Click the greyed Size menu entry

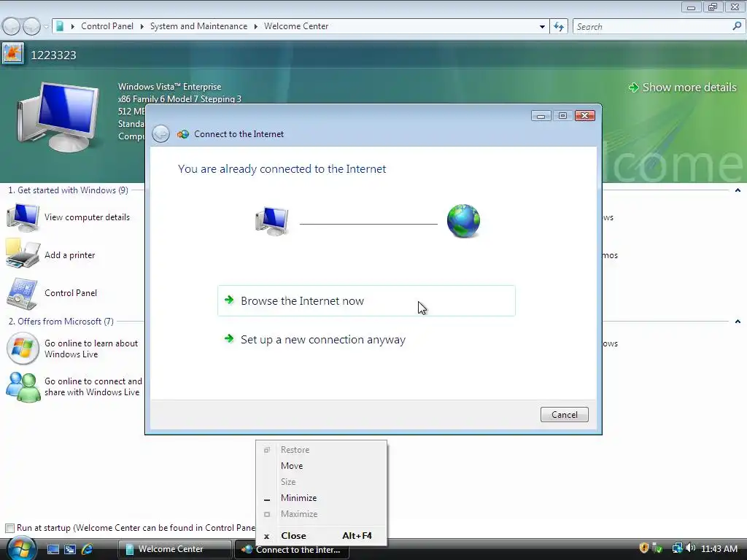coord(321,481)
